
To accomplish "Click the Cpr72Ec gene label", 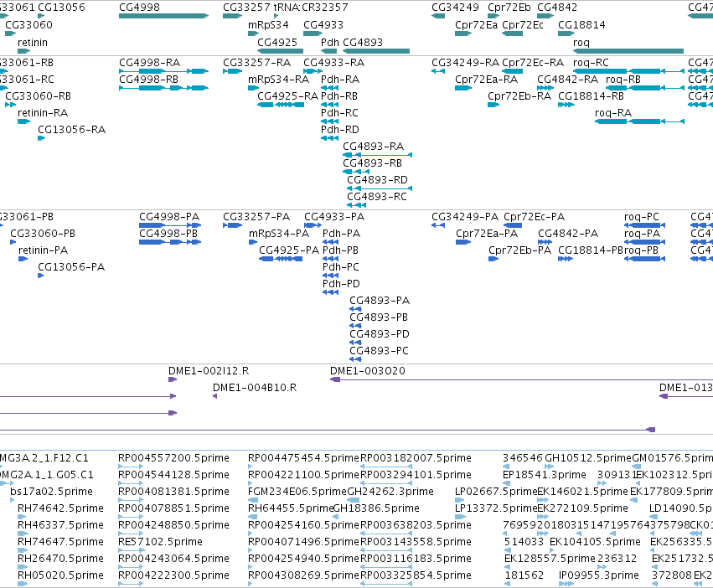I will click(x=523, y=25).
